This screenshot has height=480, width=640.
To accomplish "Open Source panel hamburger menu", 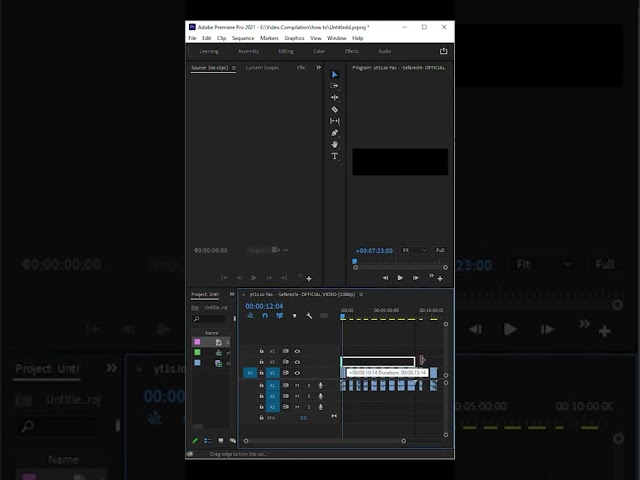I will [234, 68].
